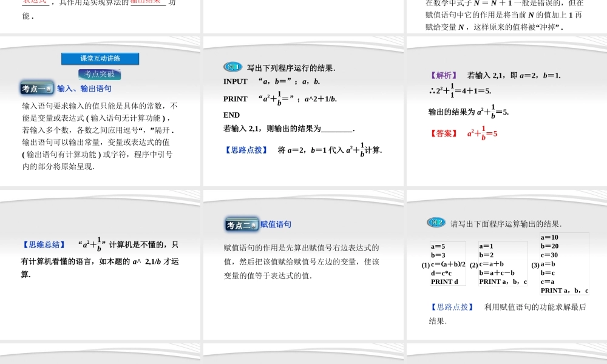Click the text 赋给变量 N，这样原来的值将被“冲掉”
The width and height of the screenshot is (607, 364).
click(494, 27)
